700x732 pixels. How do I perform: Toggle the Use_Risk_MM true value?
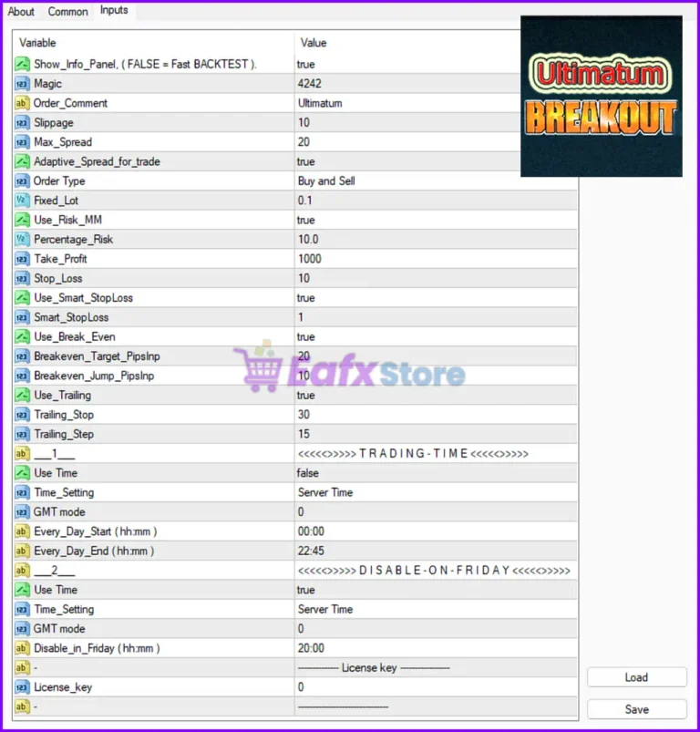tap(305, 220)
